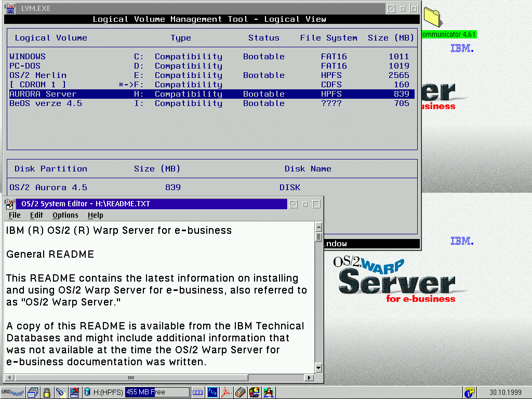This screenshot has width=532, height=399.
Task: Open the window list icon in WarpCenter
Action: (x=34, y=392)
